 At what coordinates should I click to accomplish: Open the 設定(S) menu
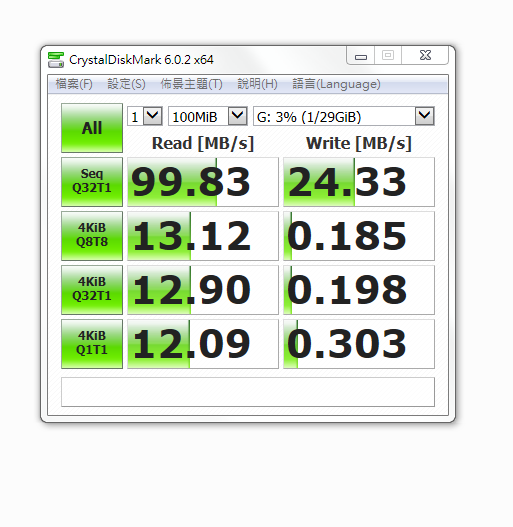pos(126,84)
